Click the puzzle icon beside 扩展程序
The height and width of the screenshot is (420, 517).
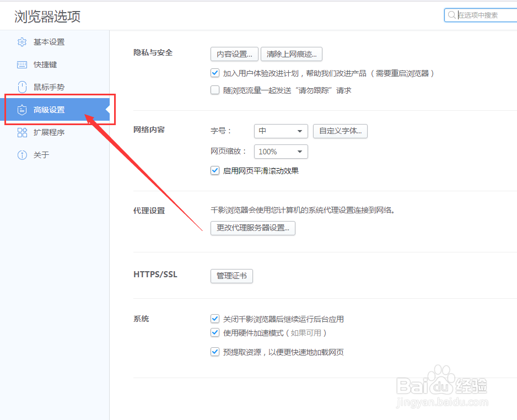(x=22, y=132)
